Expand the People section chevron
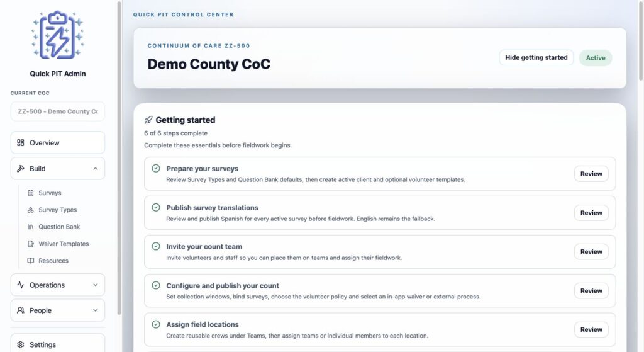Screen dimensions: 644x352 coord(96,310)
